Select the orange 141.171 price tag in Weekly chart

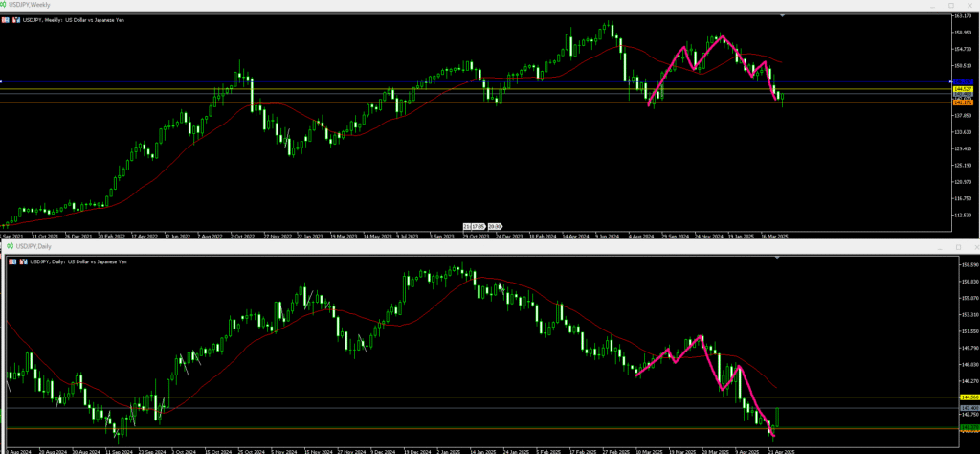tap(963, 102)
